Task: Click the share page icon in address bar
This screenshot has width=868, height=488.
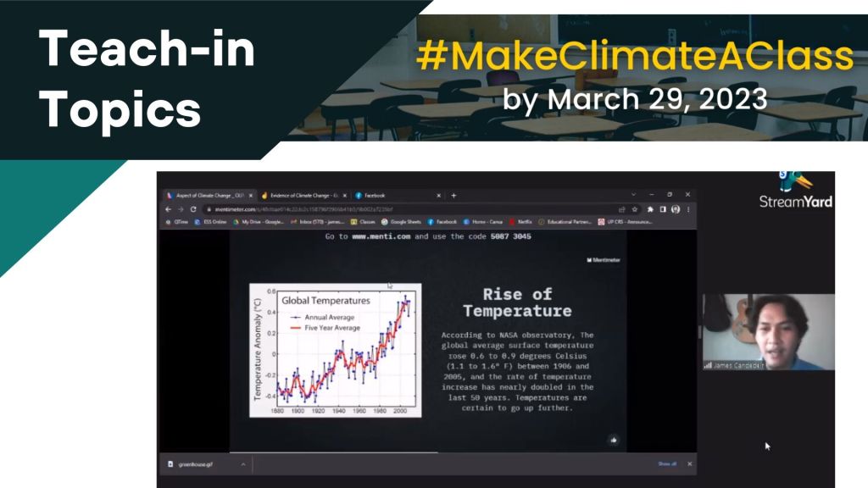Action: click(622, 209)
